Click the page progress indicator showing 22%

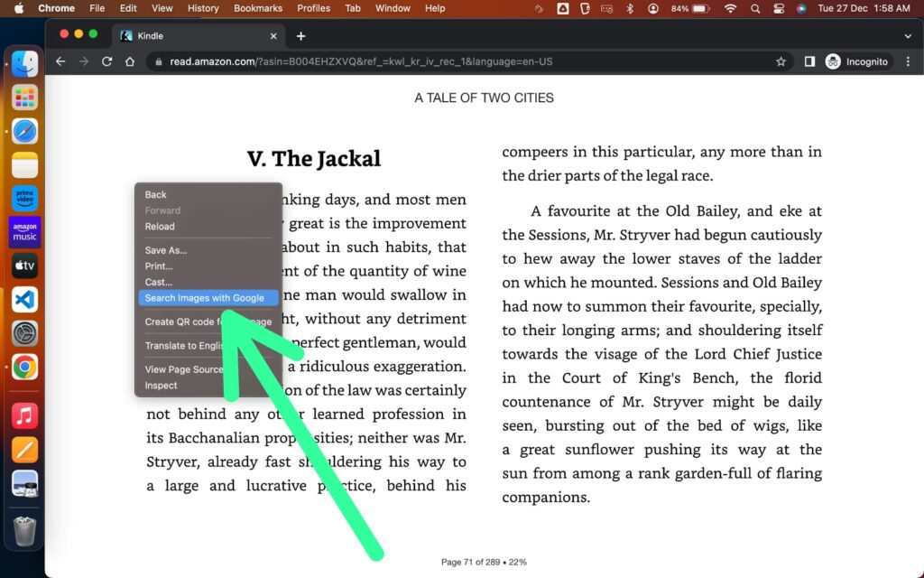(483, 562)
